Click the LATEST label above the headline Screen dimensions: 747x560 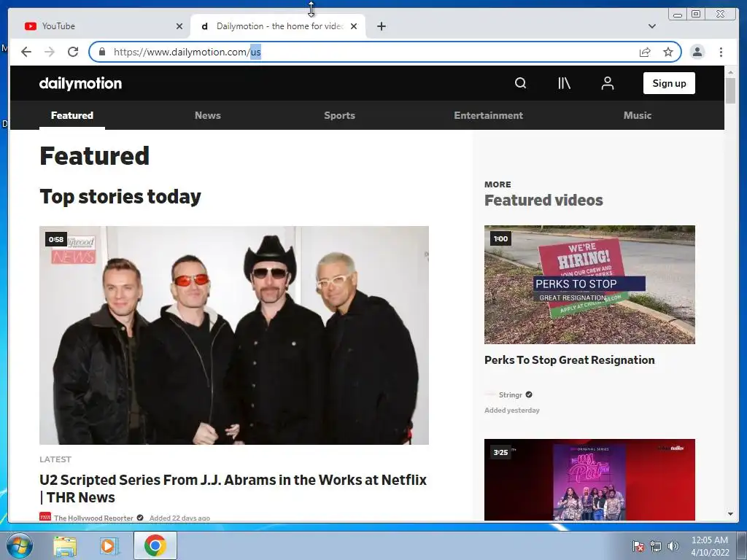pyautogui.click(x=55, y=459)
